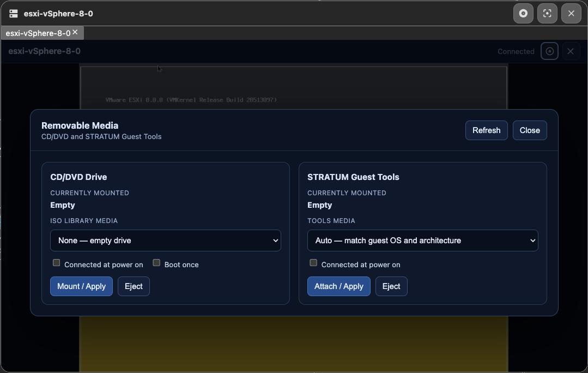This screenshot has height=373, width=588.
Task: Click the STRATUM Guest Tools heading
Action: 353,177
